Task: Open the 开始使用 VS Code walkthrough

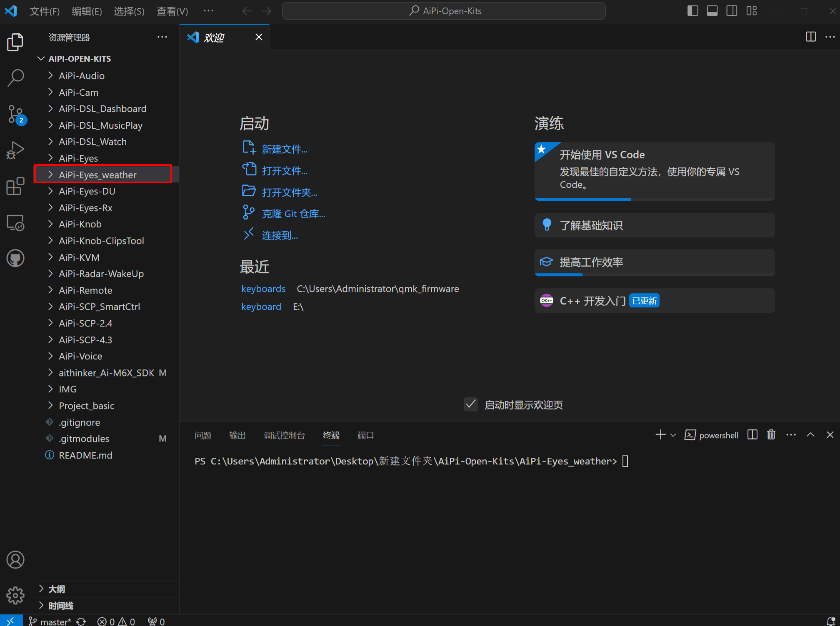Action: click(655, 171)
